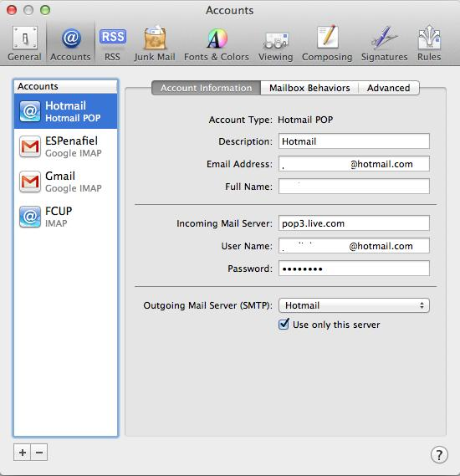This screenshot has height=476, width=460.
Task: Select the Accounts toolbar icon
Action: pyautogui.click(x=70, y=44)
